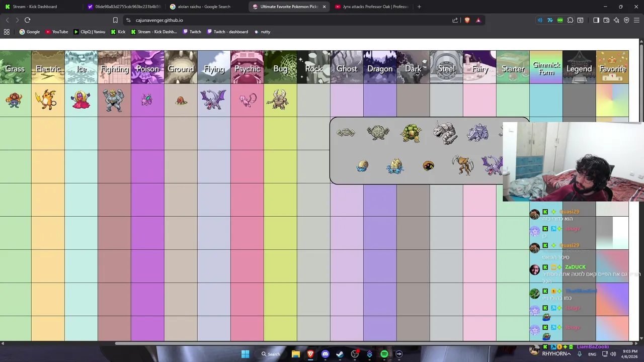Click Mew in the Psychic column

click(x=247, y=100)
